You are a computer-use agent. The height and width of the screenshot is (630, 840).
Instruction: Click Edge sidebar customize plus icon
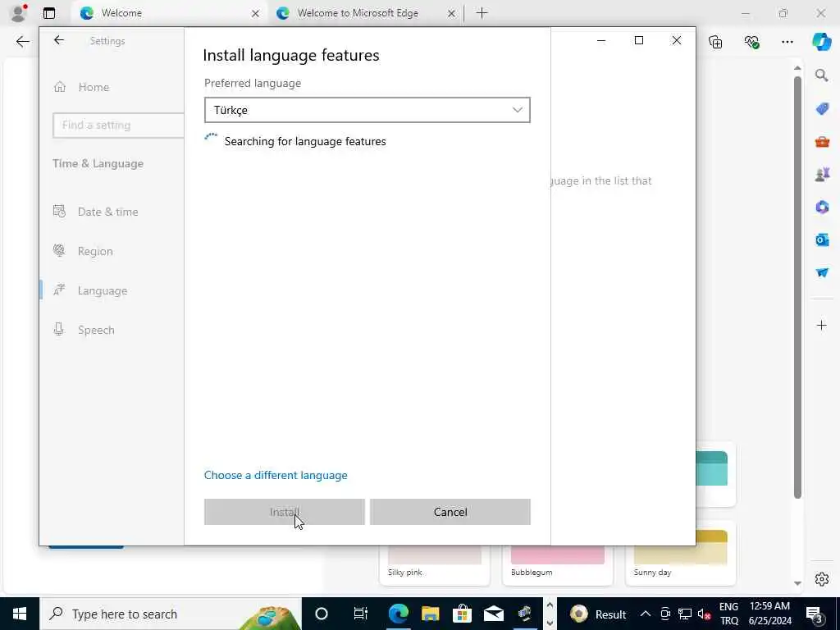(x=822, y=325)
